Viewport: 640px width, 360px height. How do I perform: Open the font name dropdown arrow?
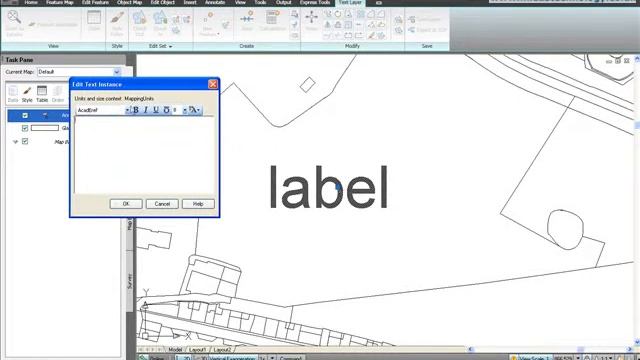point(127,110)
